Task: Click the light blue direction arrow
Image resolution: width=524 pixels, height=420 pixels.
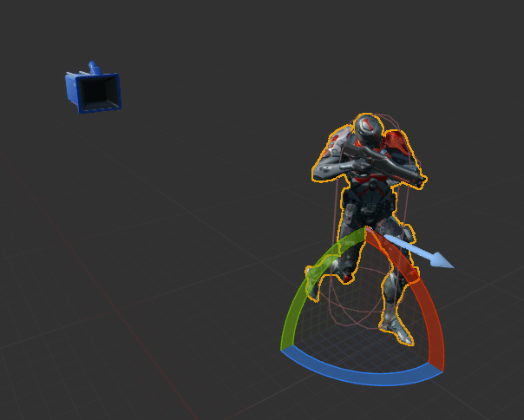Action: pyautogui.click(x=419, y=252)
